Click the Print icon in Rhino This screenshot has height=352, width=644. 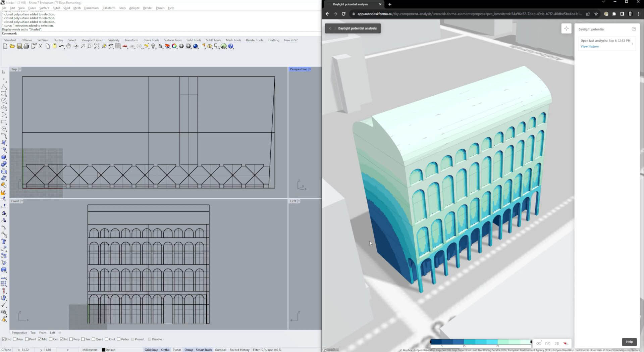coord(26,46)
